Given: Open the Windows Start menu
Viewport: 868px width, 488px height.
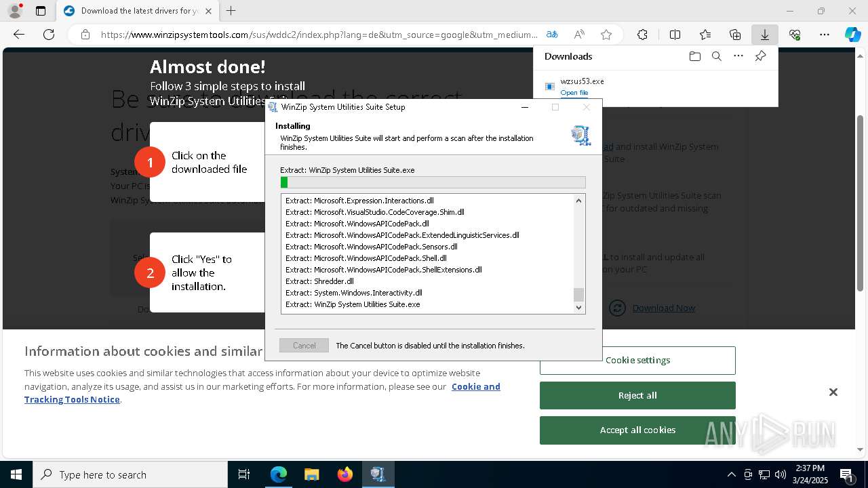Looking at the screenshot, I should point(16,474).
